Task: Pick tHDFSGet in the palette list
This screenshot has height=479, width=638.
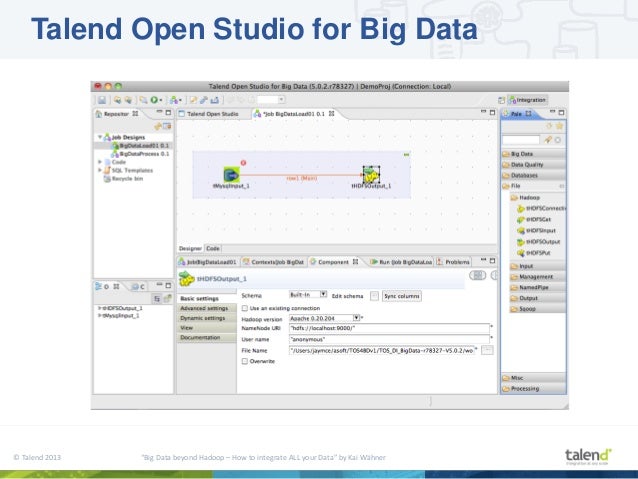Action: [x=534, y=220]
